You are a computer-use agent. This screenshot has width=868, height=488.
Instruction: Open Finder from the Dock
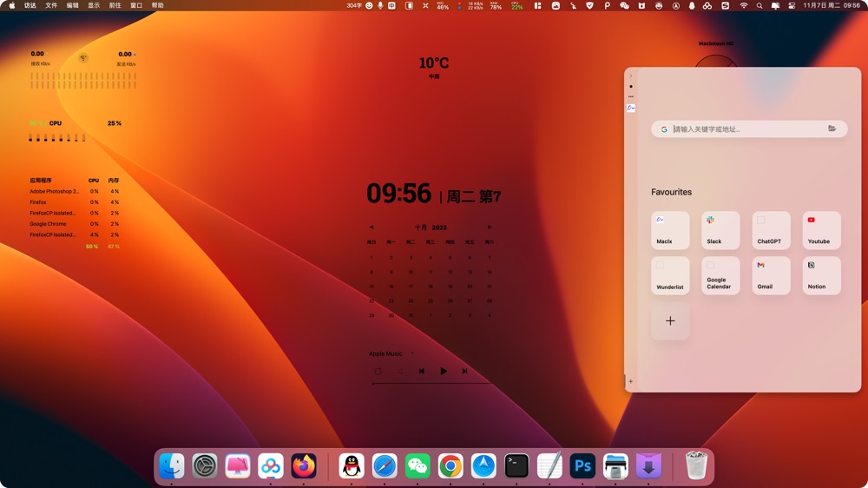172,465
